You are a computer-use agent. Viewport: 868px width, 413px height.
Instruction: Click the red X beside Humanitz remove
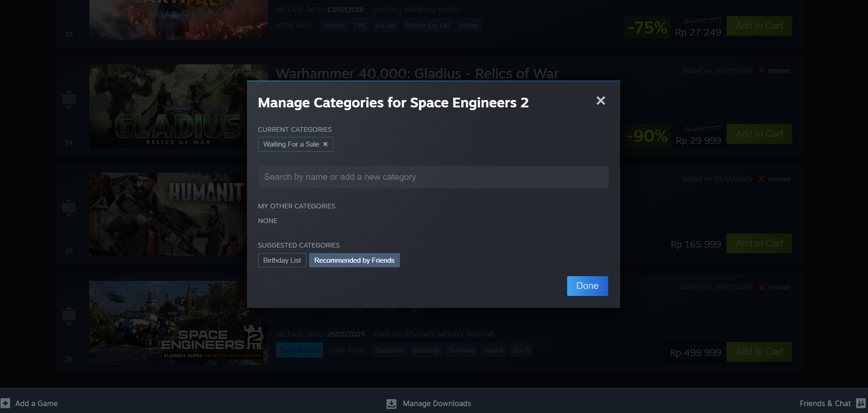click(762, 179)
